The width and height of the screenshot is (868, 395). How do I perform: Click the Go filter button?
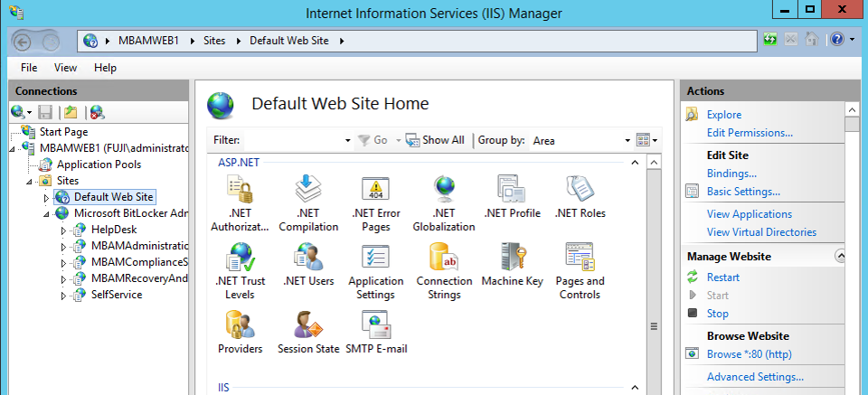pyautogui.click(x=373, y=140)
